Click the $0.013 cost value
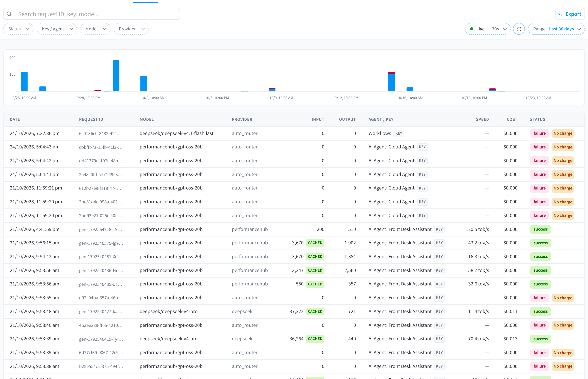The width and height of the screenshot is (588, 379). point(510,339)
